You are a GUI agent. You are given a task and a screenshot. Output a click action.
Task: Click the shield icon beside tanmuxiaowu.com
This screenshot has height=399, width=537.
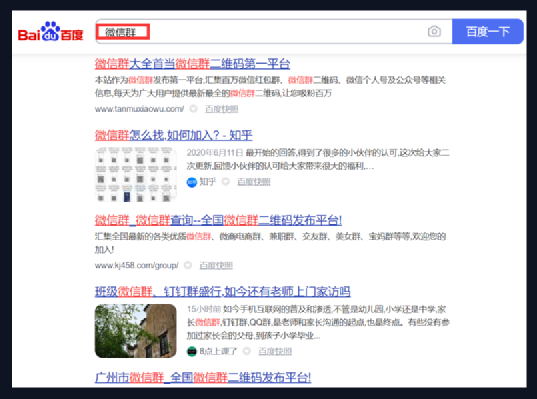point(193,109)
